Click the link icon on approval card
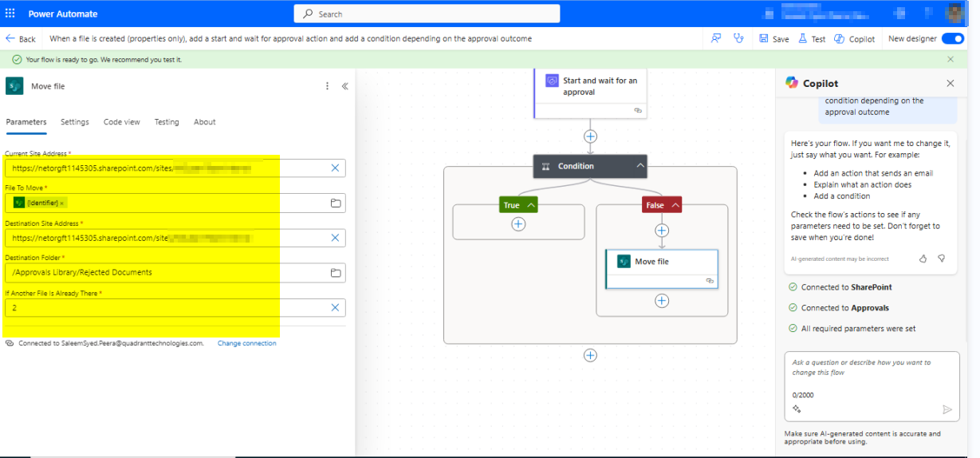 637,111
